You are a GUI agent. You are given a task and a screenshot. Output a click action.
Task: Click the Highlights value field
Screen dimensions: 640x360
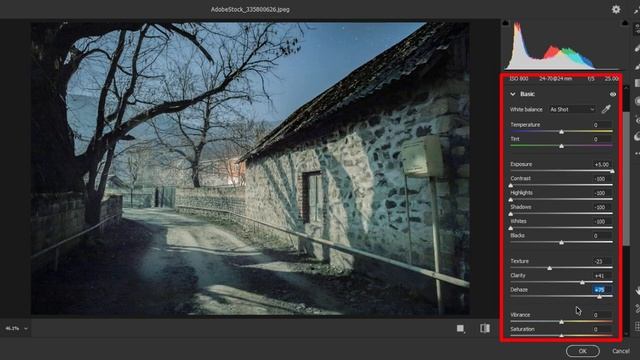602,193
